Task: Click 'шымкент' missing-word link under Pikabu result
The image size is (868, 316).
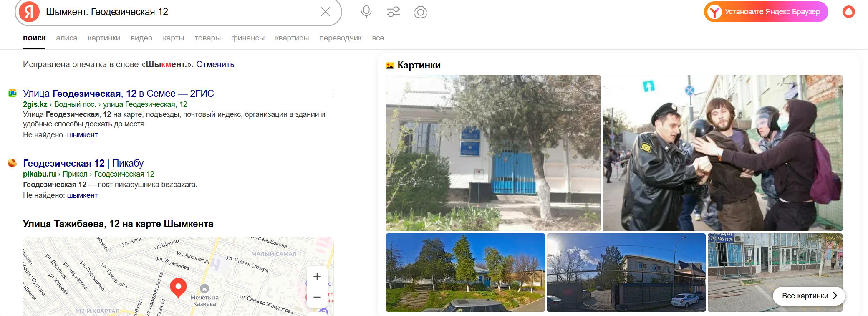Action: (x=82, y=195)
